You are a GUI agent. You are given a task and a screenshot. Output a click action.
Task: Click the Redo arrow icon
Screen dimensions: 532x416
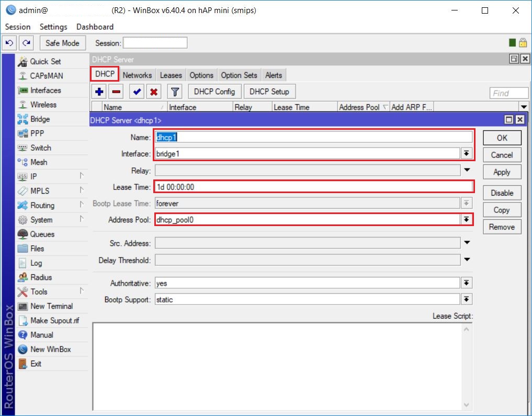[x=26, y=43]
